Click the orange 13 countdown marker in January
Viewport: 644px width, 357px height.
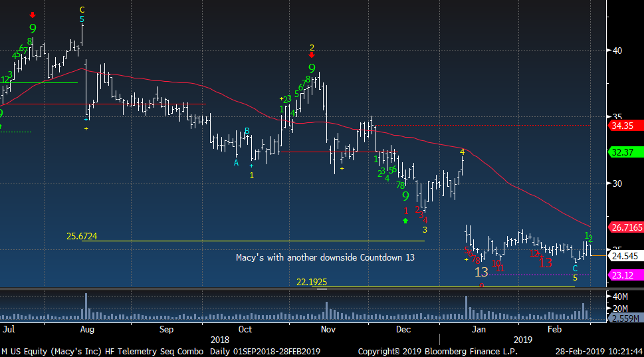[481, 272]
